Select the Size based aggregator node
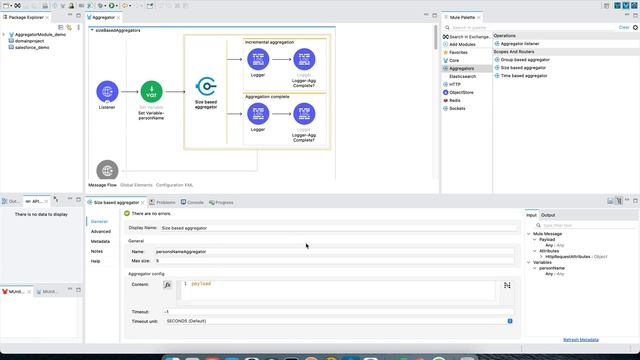 [206, 86]
